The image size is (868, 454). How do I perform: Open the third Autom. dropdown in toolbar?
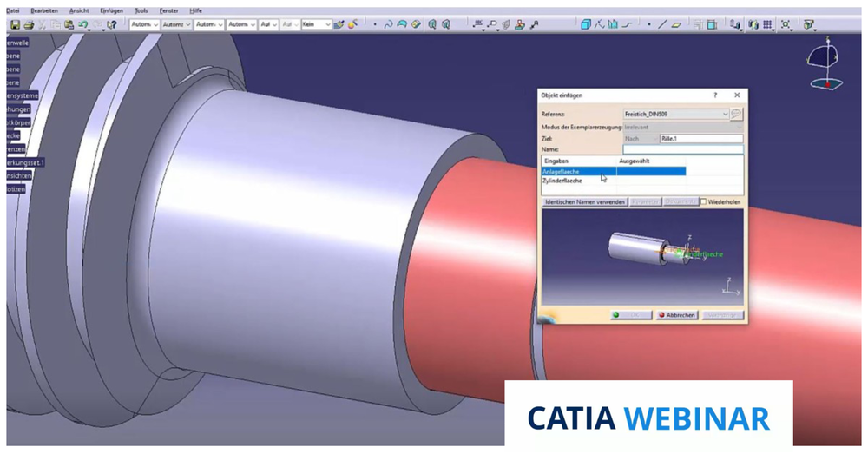209,25
